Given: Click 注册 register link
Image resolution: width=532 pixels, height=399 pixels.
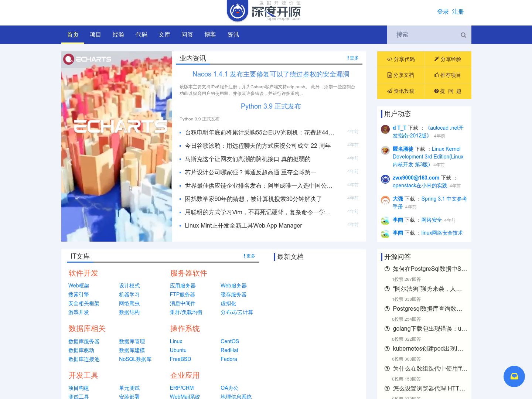Looking at the screenshot, I should pos(458,12).
